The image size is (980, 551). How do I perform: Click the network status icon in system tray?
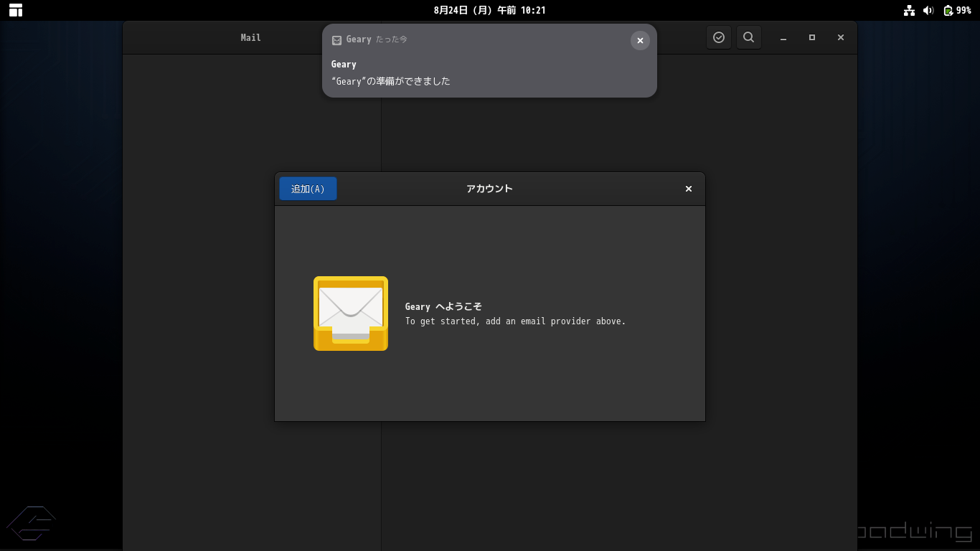(910, 10)
